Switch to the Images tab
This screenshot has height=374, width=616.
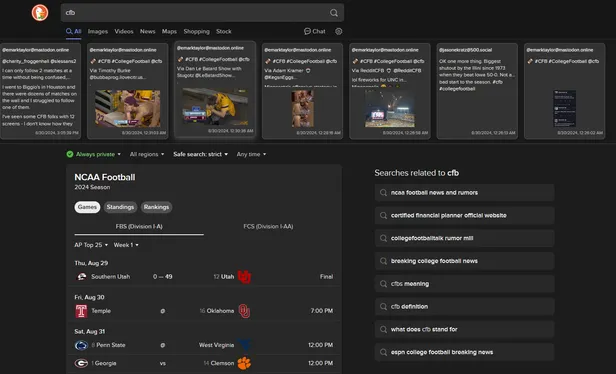pos(98,31)
